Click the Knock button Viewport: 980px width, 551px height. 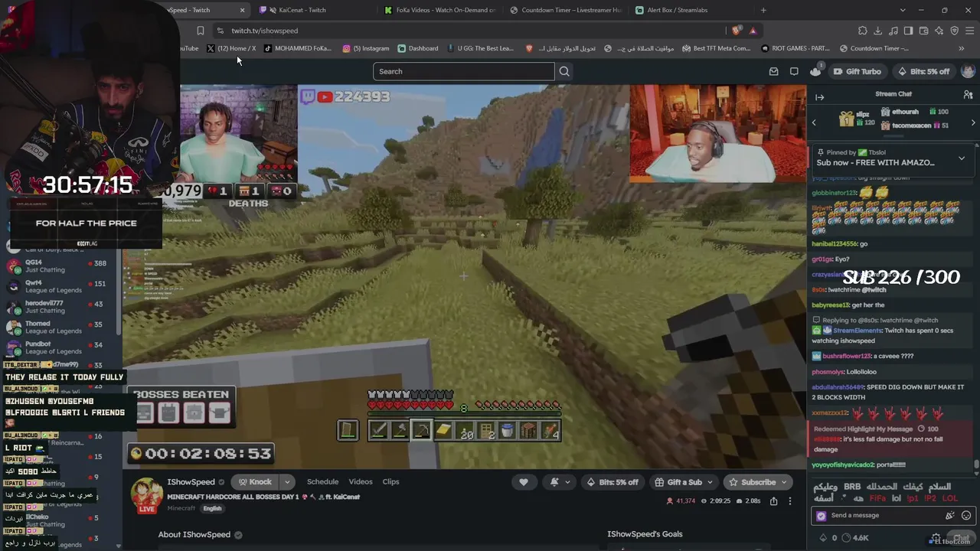coord(254,482)
